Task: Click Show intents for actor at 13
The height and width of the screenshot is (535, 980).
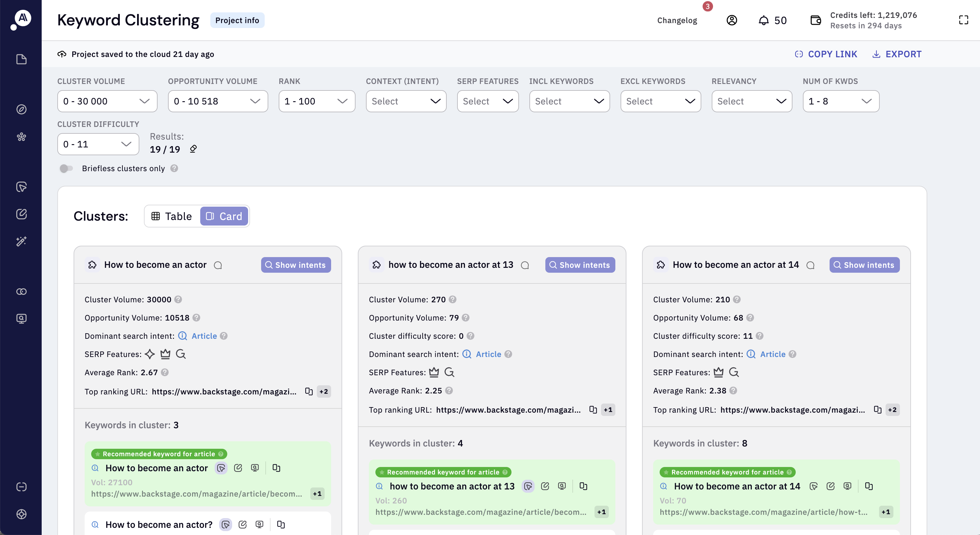Action: (580, 265)
